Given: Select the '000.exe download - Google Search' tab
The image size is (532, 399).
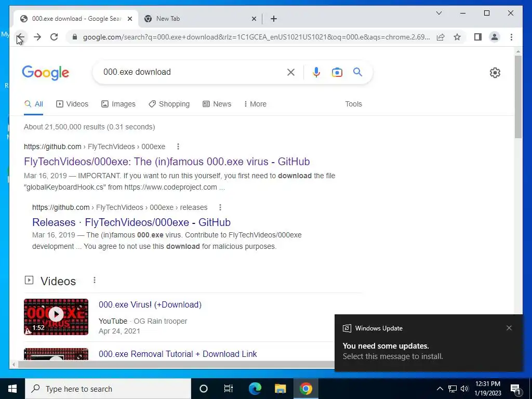Looking at the screenshot, I should 76,19.
